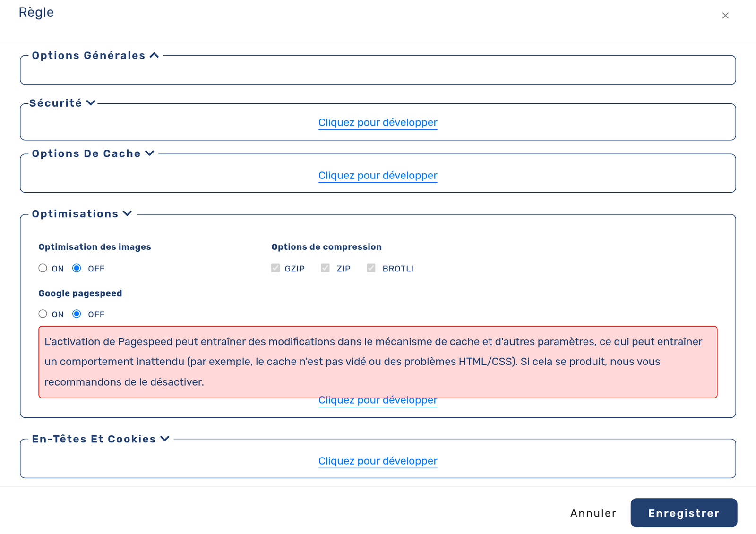Collapse Options Générales with the up chevron
Image resolution: width=756 pixels, height=534 pixels.
[154, 55]
